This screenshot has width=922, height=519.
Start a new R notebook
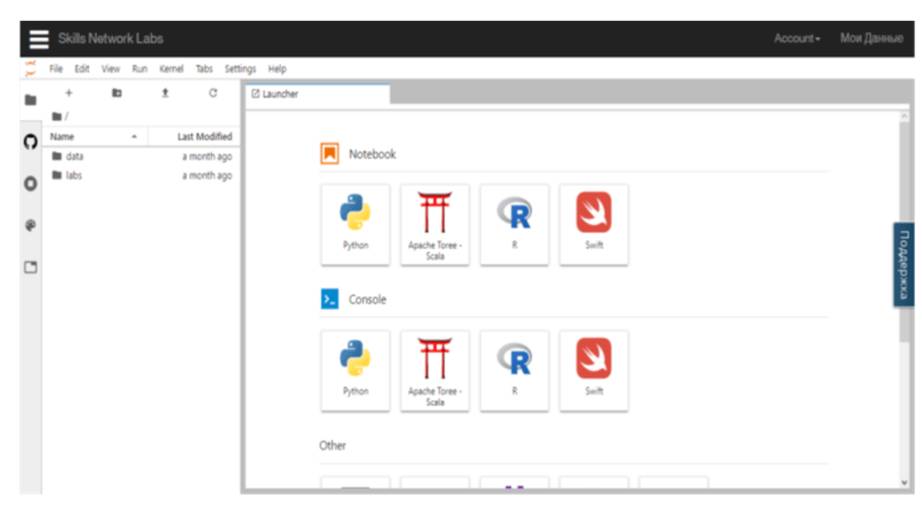tap(514, 223)
